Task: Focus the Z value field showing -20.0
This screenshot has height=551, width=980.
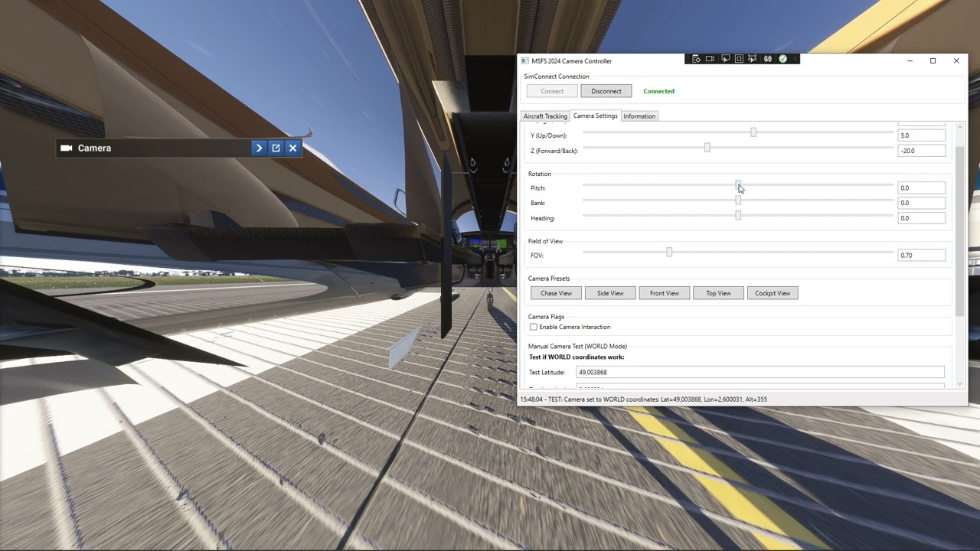Action: 921,151
